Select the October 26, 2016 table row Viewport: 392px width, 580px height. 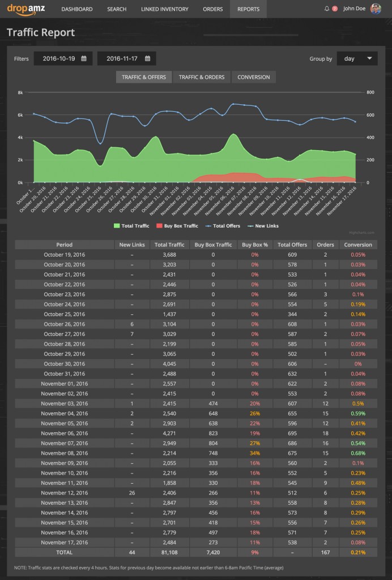[x=64, y=324]
